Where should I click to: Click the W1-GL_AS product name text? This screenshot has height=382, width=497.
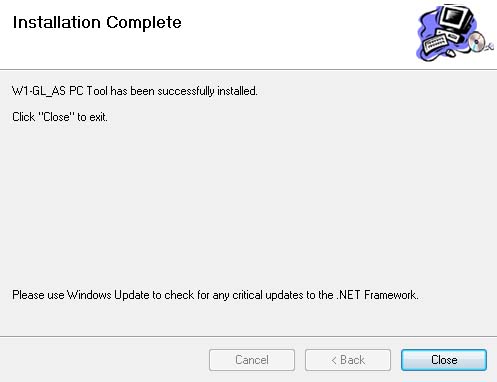pos(39,91)
